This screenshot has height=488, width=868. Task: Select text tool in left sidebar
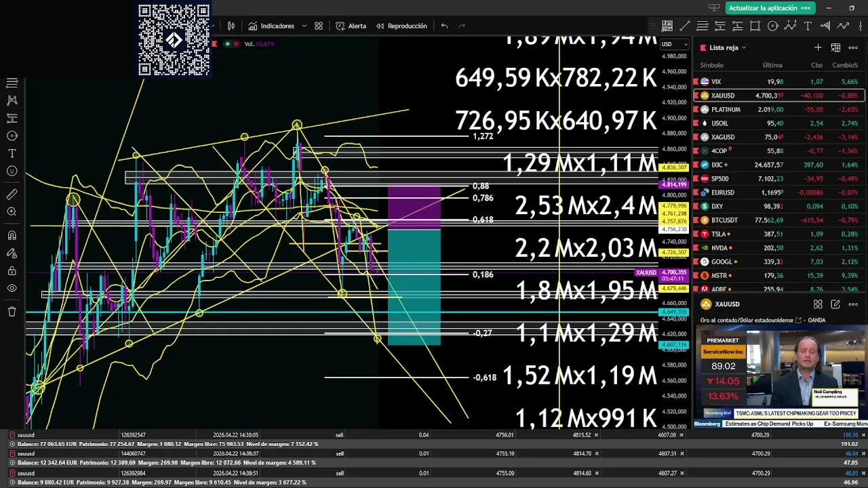(12, 153)
